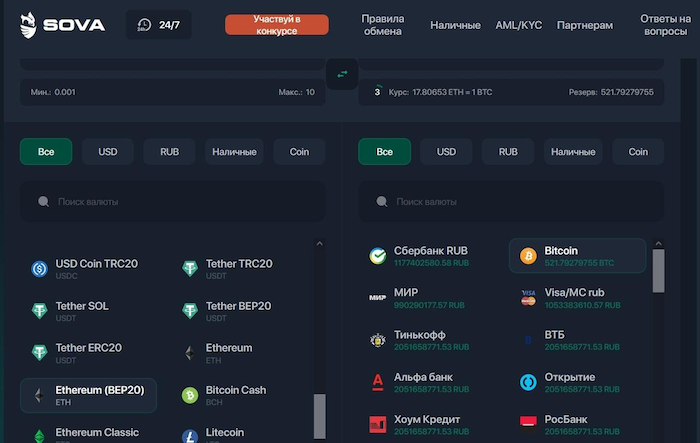Click the rate refresh countdown 3
Image resolution: width=700 pixels, height=443 pixels.
point(377,92)
